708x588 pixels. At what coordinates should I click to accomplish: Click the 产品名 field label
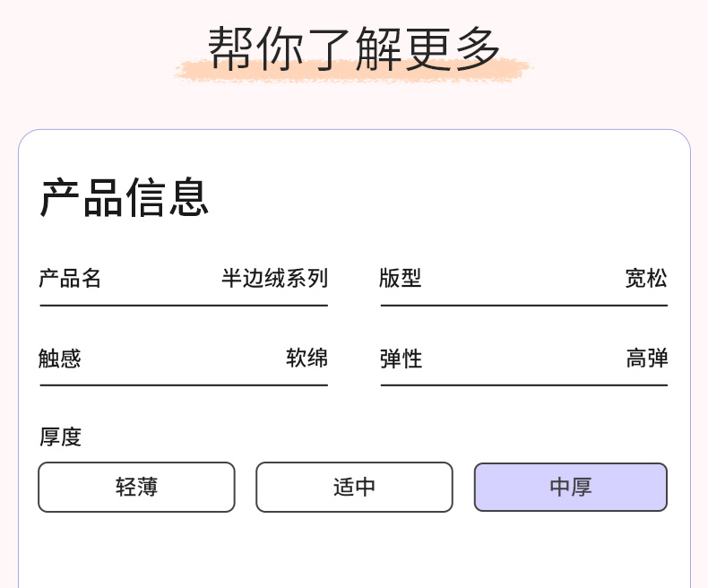(70, 279)
